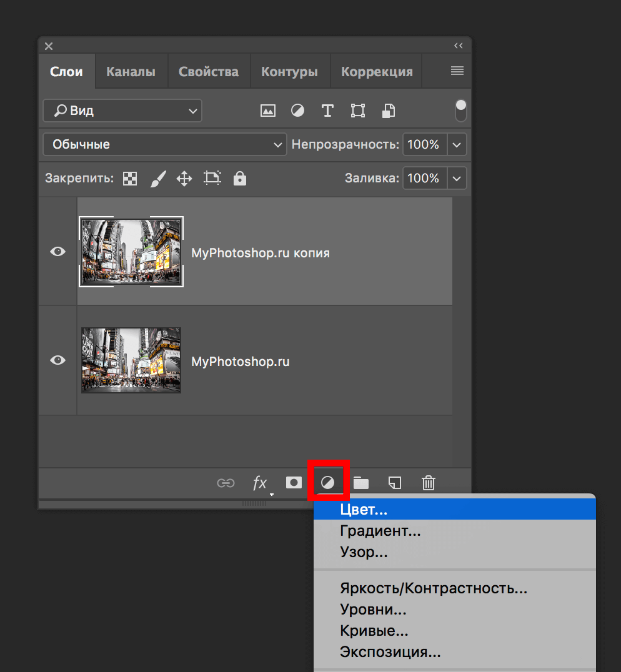Toggle the layer filtering switch
This screenshot has width=621, height=672.
461,111
